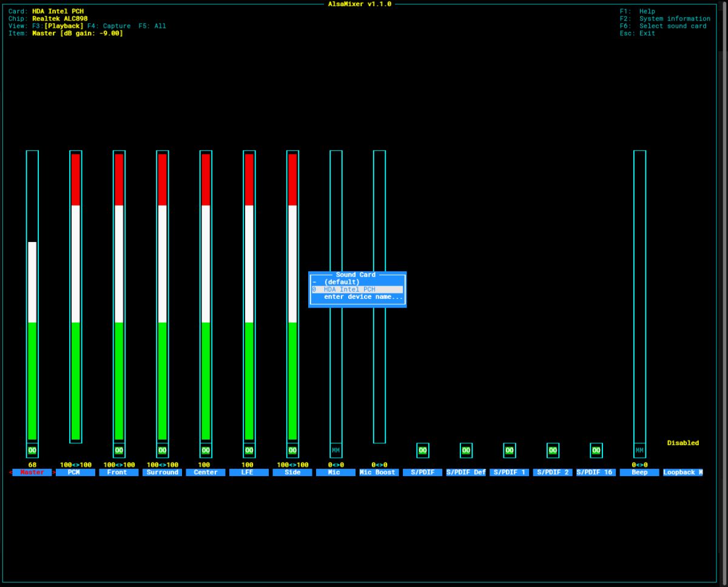
Task: Select the Side channel label
Action: pyautogui.click(x=292, y=472)
